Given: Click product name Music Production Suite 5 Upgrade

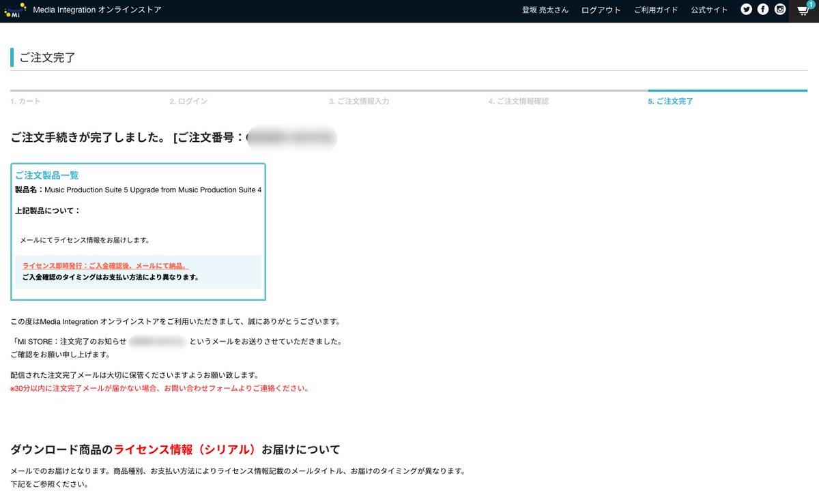Looking at the screenshot, I should point(153,190).
